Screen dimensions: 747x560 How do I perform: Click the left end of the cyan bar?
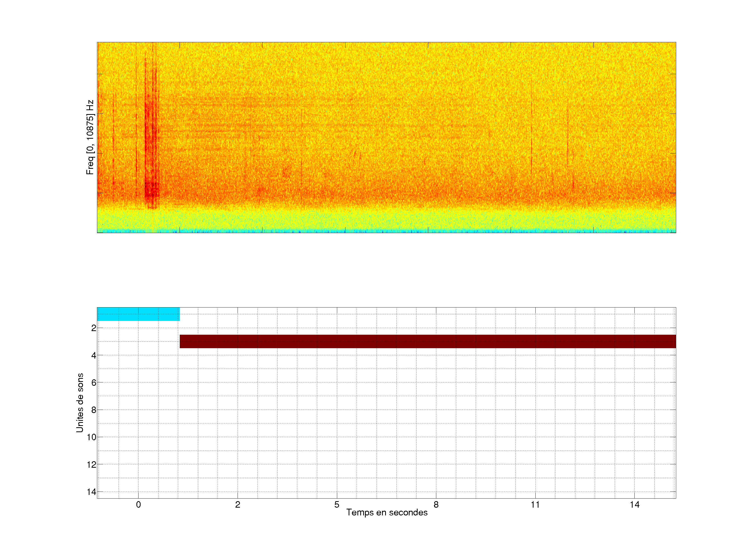click(99, 314)
